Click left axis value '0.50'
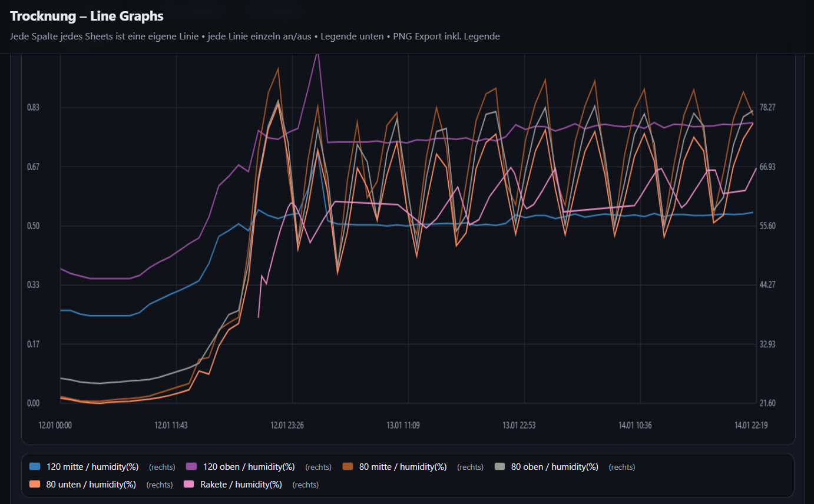 point(33,226)
